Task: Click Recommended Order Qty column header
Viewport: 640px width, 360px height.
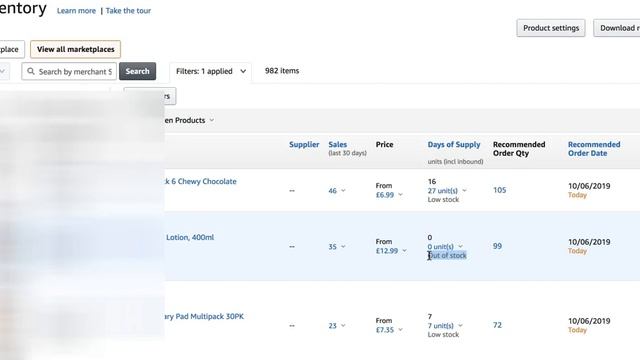Action: (x=519, y=149)
